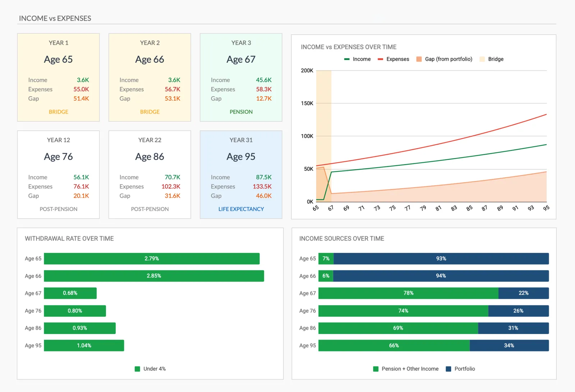Screen dimensions: 575x392
Task: Click the 78% pension income bar segment
Action: click(408, 293)
